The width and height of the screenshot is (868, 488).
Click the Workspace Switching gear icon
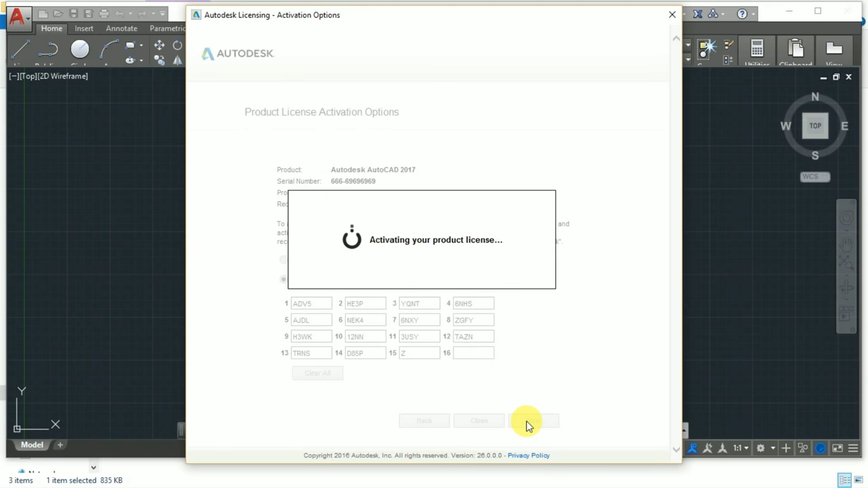[x=761, y=448]
